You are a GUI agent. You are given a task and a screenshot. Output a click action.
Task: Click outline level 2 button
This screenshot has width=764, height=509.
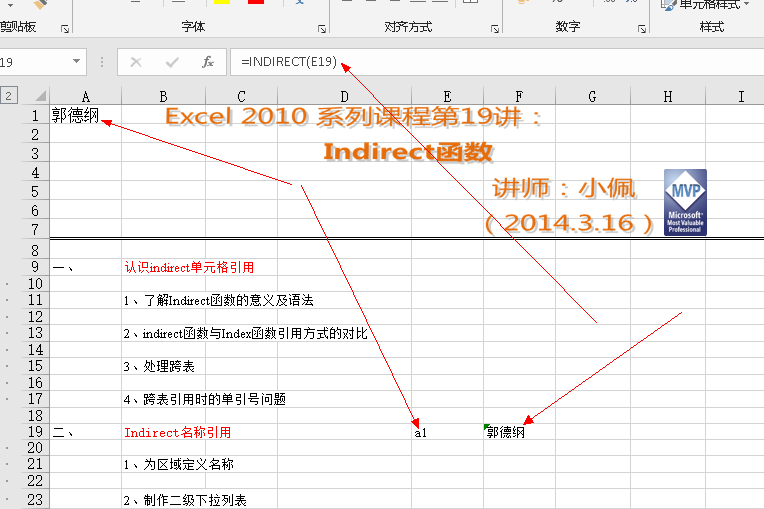pos(9,95)
